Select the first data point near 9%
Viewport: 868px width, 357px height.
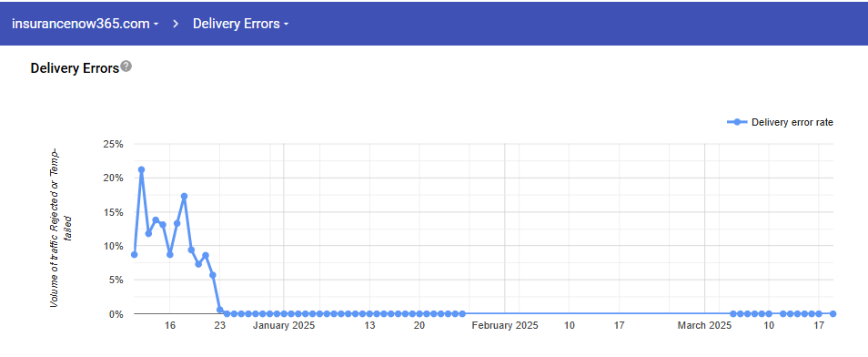[134, 254]
